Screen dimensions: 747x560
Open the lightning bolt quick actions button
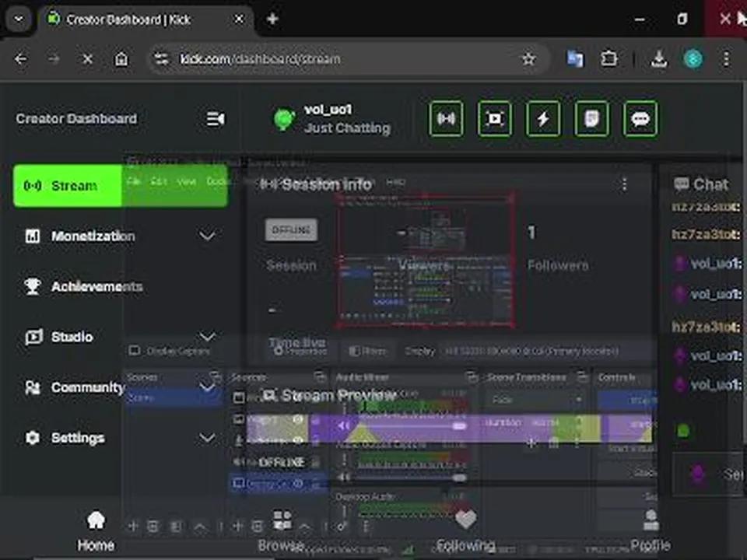pyautogui.click(x=543, y=118)
